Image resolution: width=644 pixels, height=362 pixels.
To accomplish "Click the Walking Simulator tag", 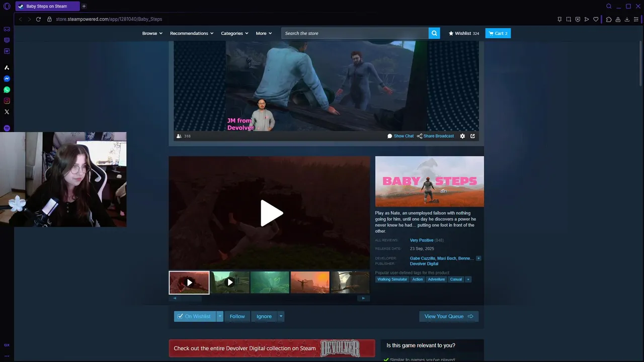I will (392, 279).
